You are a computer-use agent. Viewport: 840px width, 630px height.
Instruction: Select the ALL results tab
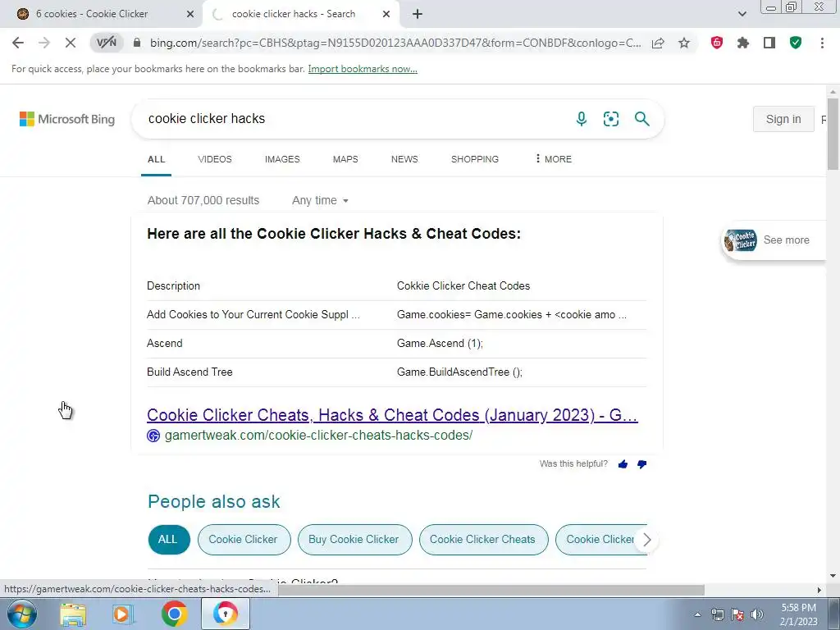157,159
